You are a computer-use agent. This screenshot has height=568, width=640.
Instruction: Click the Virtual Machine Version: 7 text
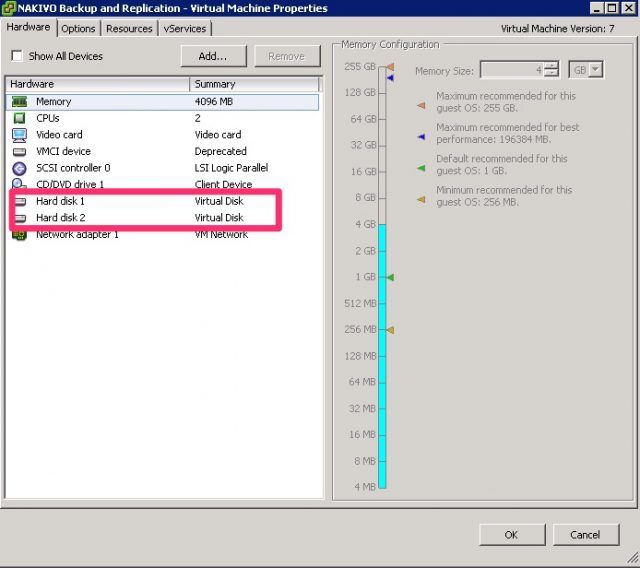(557, 29)
